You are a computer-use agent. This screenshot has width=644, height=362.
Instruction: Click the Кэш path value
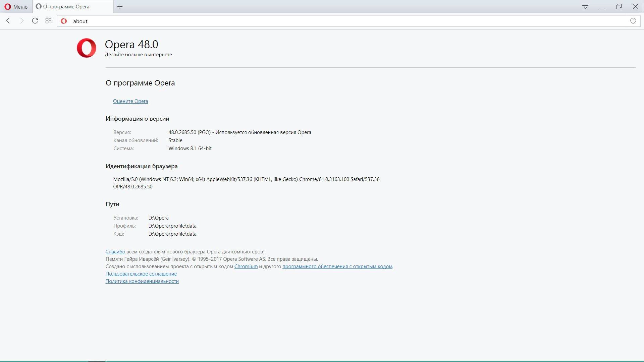172,234
